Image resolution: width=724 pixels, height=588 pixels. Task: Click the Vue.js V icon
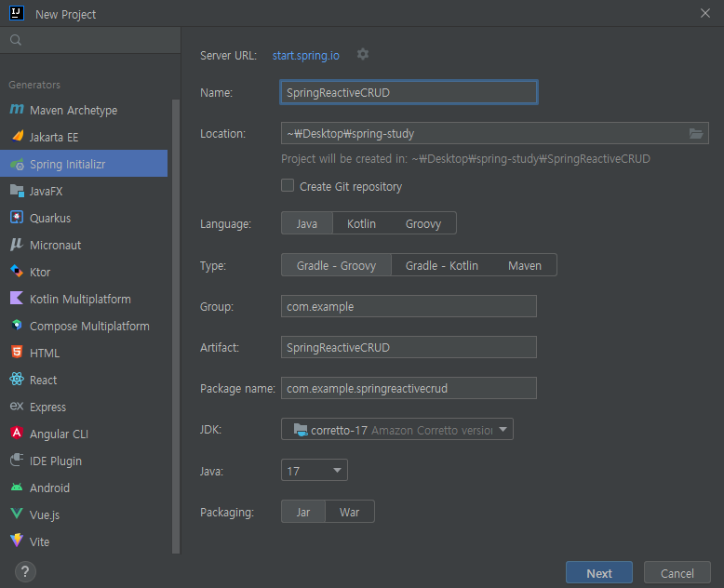(x=17, y=514)
